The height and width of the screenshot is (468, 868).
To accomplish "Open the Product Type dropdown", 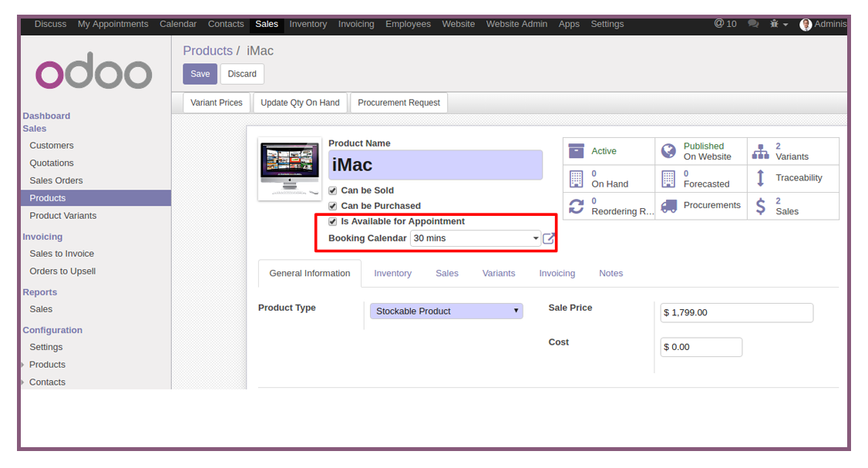I will coord(446,311).
